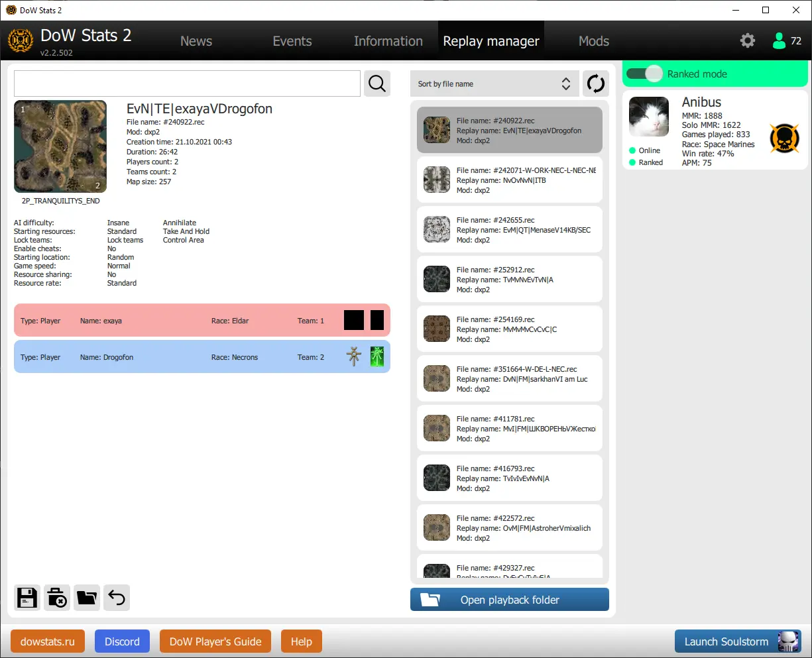The image size is (812, 658).
Task: Open the folder icon next to the trash icon
Action: [87, 598]
